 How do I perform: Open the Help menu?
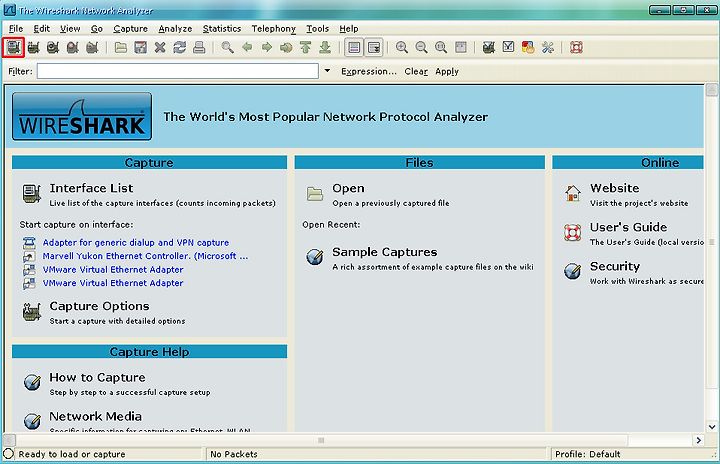[x=349, y=28]
